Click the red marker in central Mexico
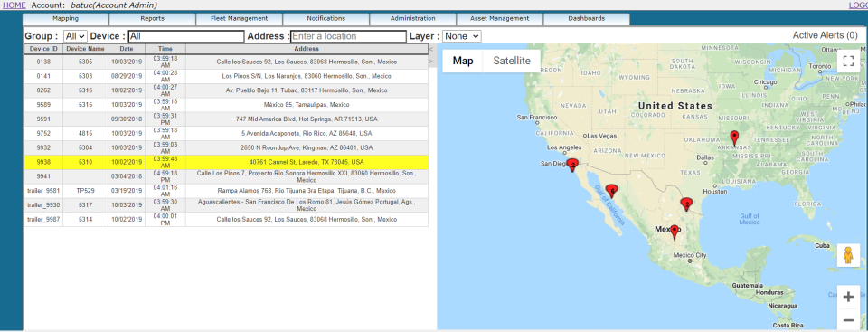Image resolution: width=868 pixels, height=332 pixels. (x=675, y=232)
